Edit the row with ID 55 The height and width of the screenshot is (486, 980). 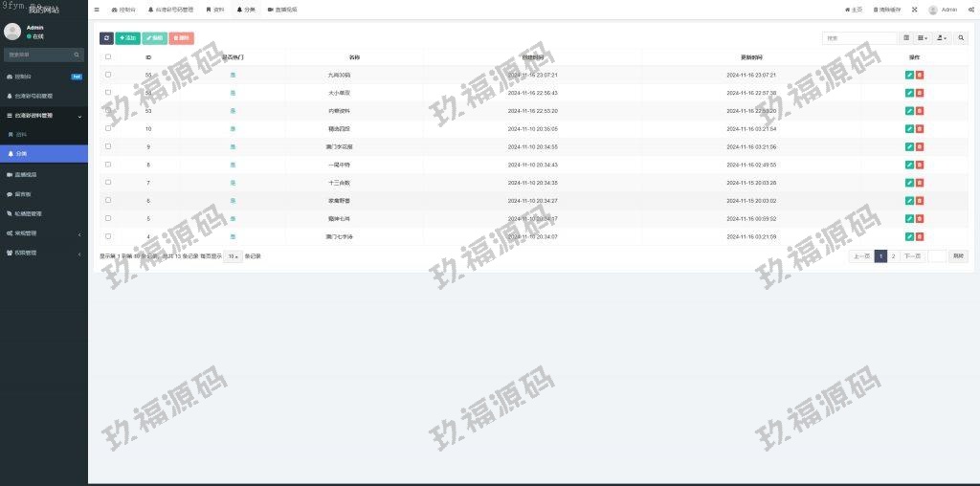(909, 75)
